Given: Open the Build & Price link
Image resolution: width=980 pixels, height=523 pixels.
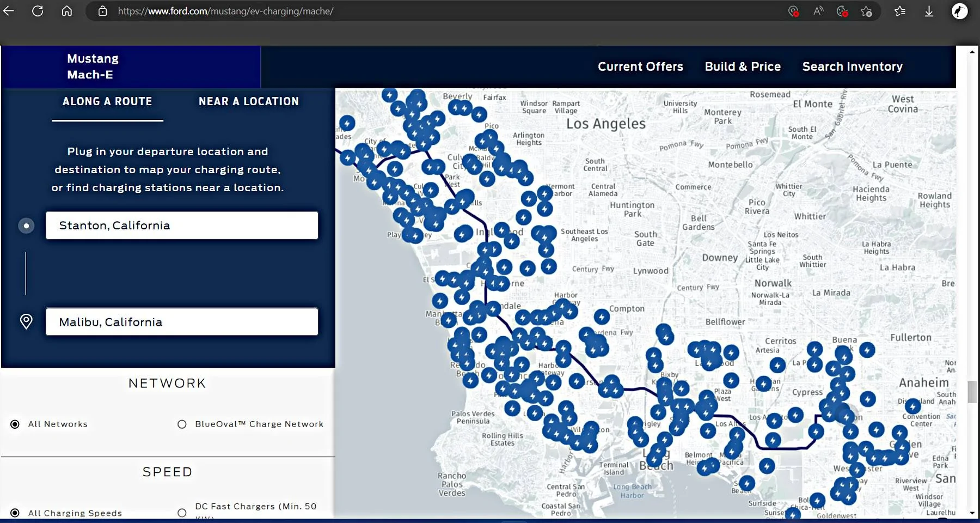Looking at the screenshot, I should (x=743, y=66).
